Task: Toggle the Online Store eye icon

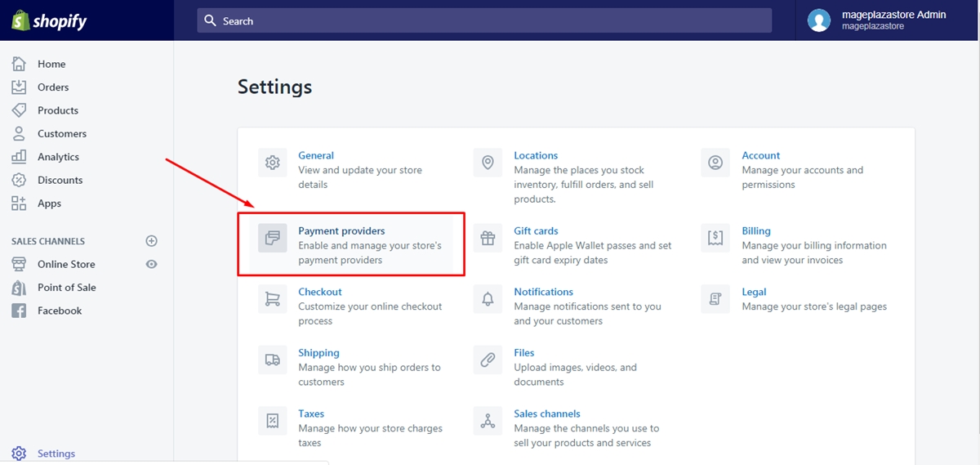Action: (x=151, y=264)
